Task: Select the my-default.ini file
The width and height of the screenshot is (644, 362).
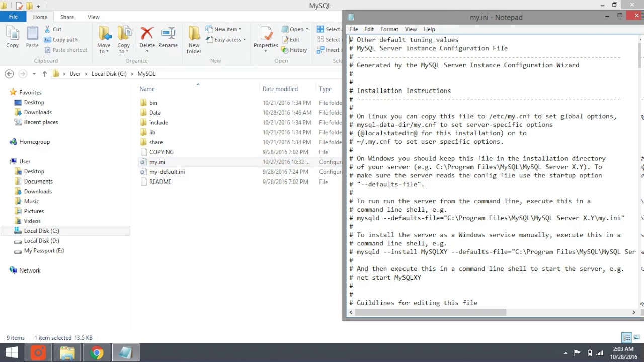Action: pyautogui.click(x=167, y=172)
